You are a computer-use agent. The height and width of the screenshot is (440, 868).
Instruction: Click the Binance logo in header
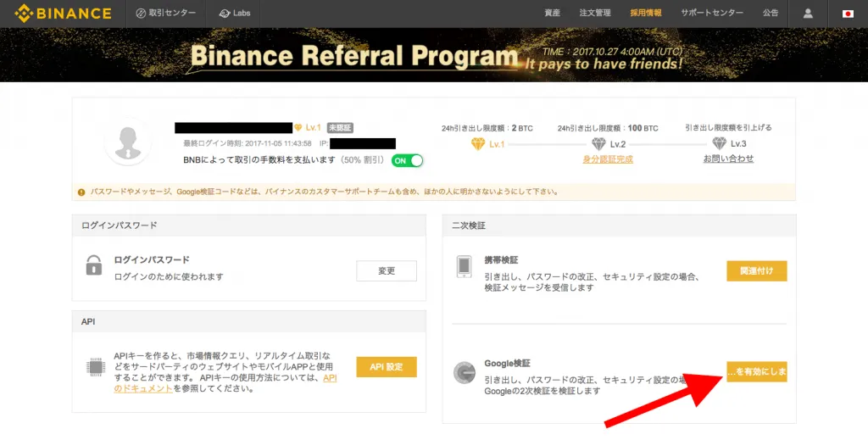pos(63,14)
